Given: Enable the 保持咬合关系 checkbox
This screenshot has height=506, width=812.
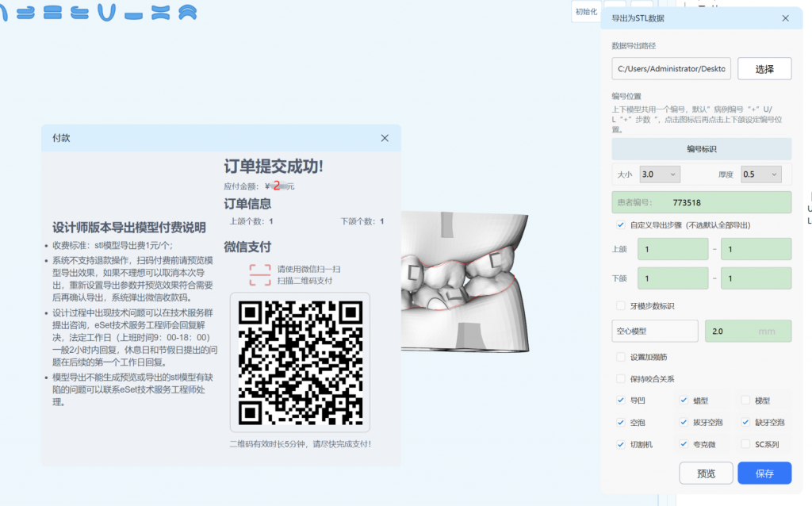Looking at the screenshot, I should click(x=620, y=378).
